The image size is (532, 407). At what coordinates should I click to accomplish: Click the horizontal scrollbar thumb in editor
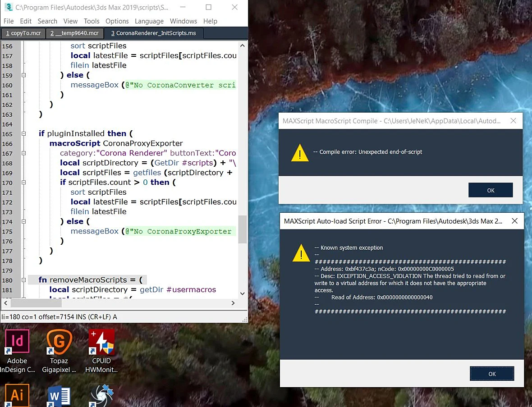pos(36,303)
